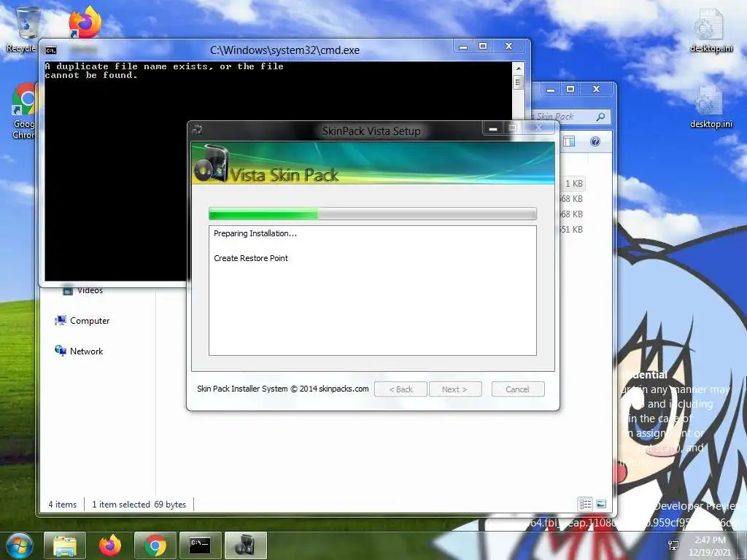The image size is (747, 560).
Task: Select Network in Explorer navigation pane
Action: coord(79,351)
